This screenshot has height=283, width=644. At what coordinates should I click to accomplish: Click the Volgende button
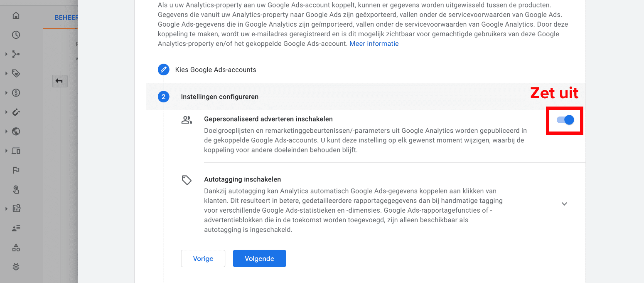pos(259,258)
